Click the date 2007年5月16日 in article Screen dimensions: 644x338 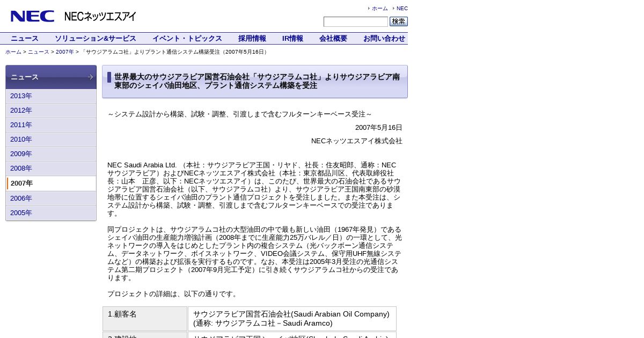[379, 128]
